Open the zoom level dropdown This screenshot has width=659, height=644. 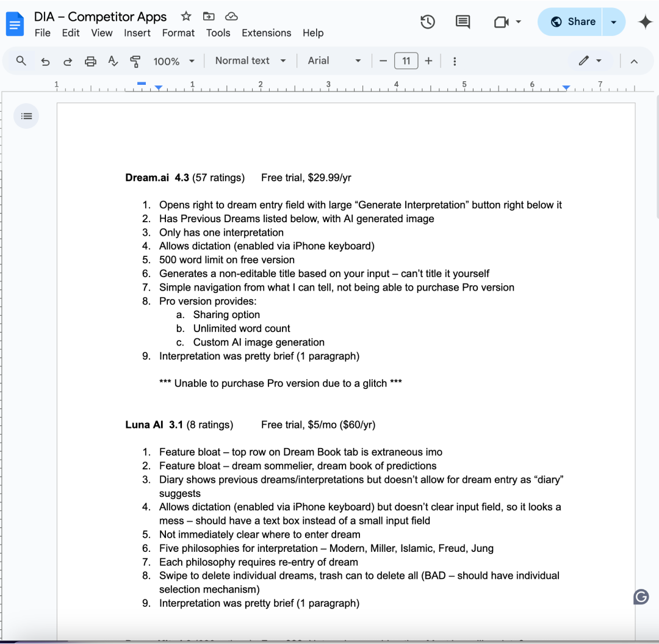(174, 62)
